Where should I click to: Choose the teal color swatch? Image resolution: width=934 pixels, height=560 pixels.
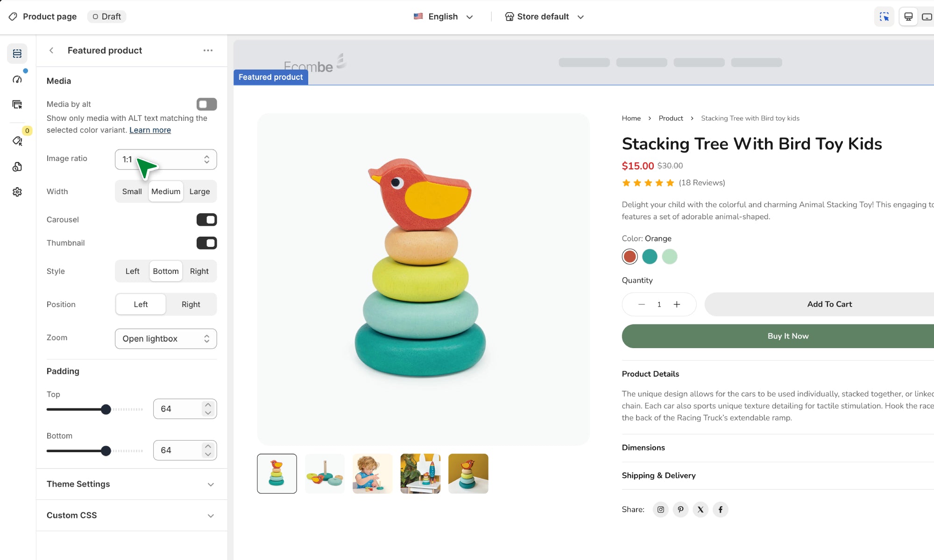click(x=650, y=257)
